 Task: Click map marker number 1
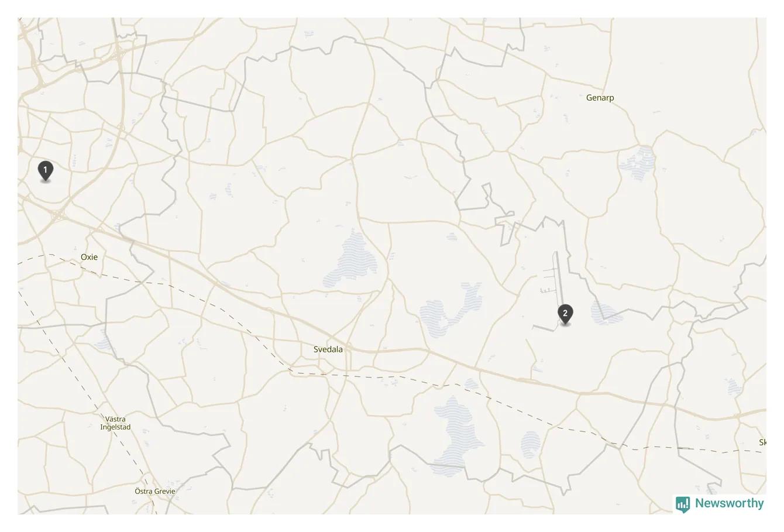coord(46,171)
